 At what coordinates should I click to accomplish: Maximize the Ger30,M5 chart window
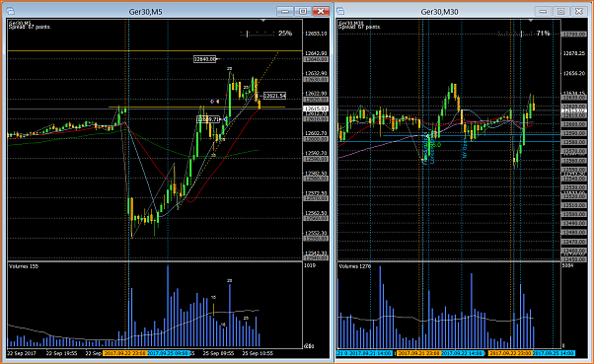(303, 12)
